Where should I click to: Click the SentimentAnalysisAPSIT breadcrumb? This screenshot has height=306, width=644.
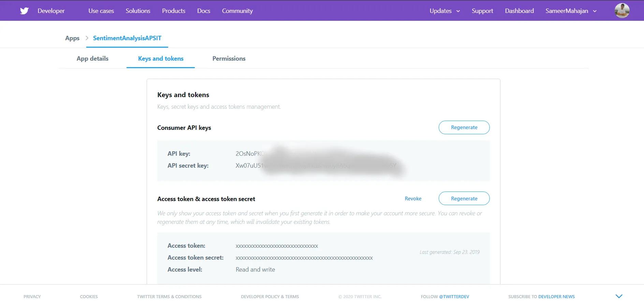127,38
